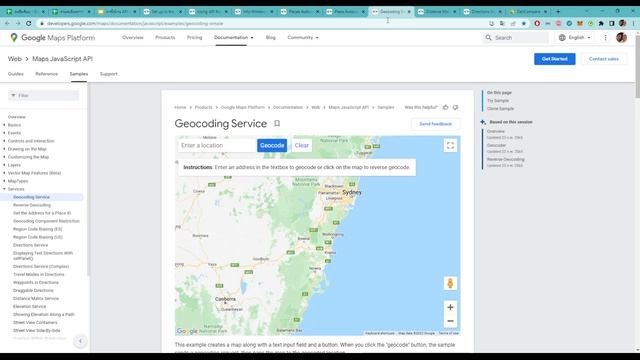Open Draggable Directions sample link
Image resolution: width=640 pixels, height=360 pixels.
coord(33,290)
